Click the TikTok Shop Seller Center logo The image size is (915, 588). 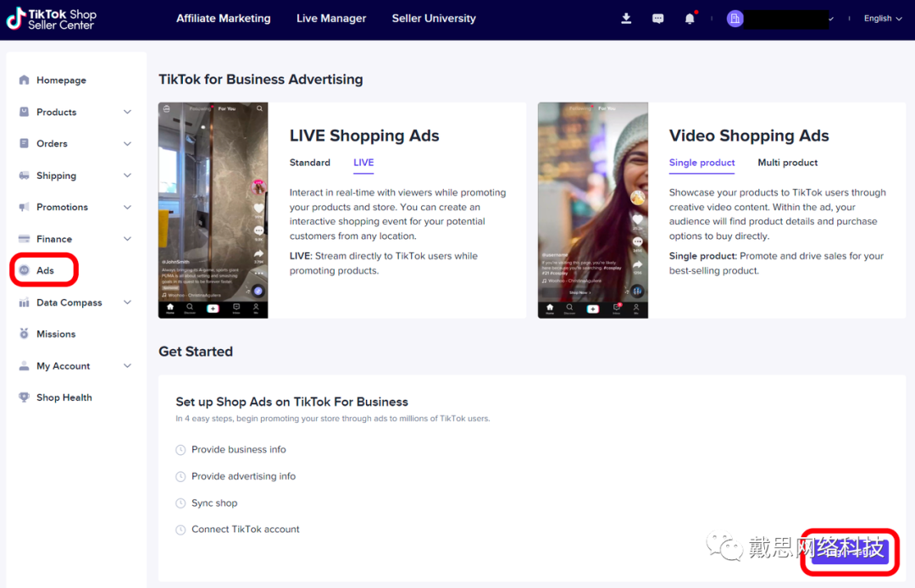click(x=52, y=19)
